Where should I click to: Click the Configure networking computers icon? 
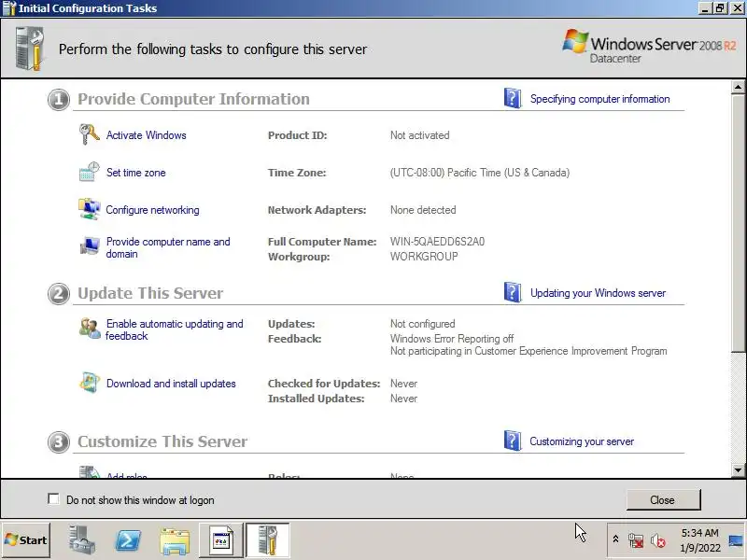pos(89,209)
